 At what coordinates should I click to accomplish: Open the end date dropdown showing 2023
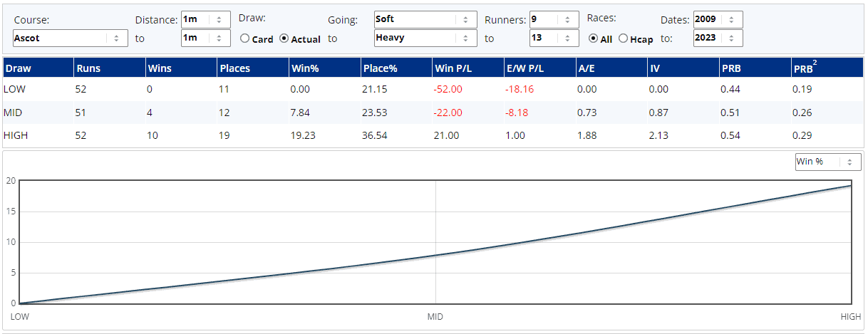718,38
